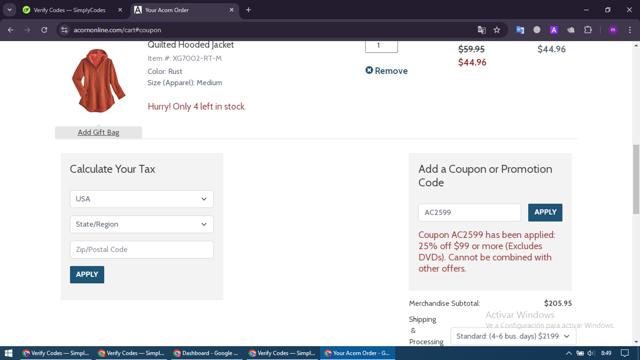Click the Zip/Postal Code field
This screenshot has width=640, height=360.
(142, 249)
